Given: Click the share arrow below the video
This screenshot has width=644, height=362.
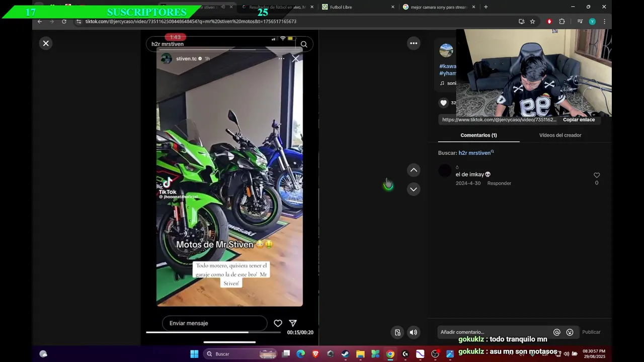Looking at the screenshot, I should click(293, 323).
